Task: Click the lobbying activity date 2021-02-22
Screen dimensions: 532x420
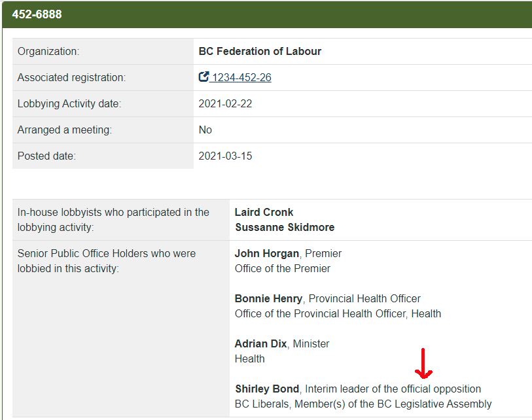Action: pos(225,103)
